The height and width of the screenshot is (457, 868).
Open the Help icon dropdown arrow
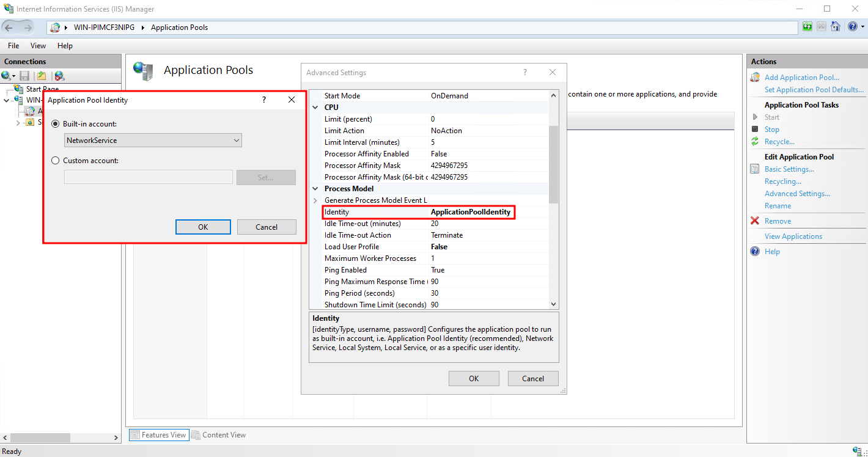tap(862, 27)
